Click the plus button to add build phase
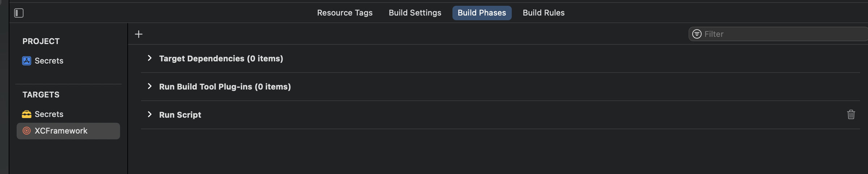Screen dimensions: 868x174 tap(139, 34)
